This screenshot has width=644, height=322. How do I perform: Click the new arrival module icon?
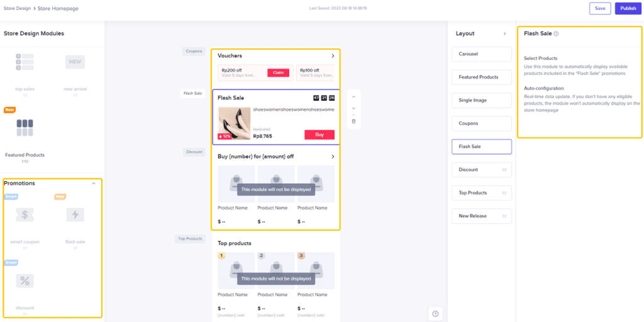click(75, 62)
